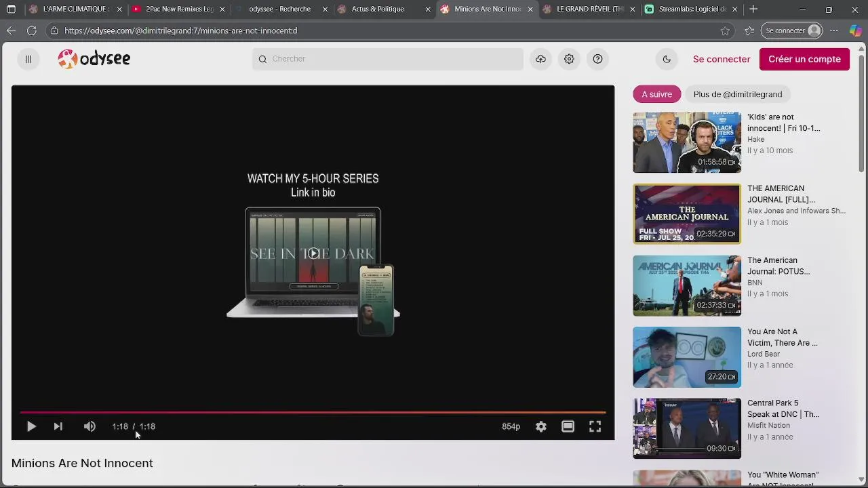The height and width of the screenshot is (488, 868).
Task: Focus the Chercher search field
Action: pyautogui.click(x=388, y=59)
